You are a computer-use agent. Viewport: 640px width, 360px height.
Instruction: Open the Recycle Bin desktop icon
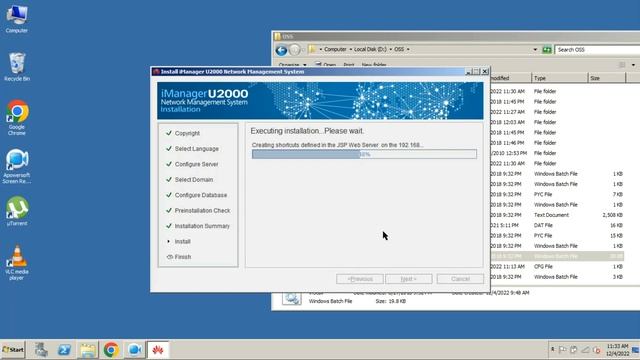(x=17, y=67)
